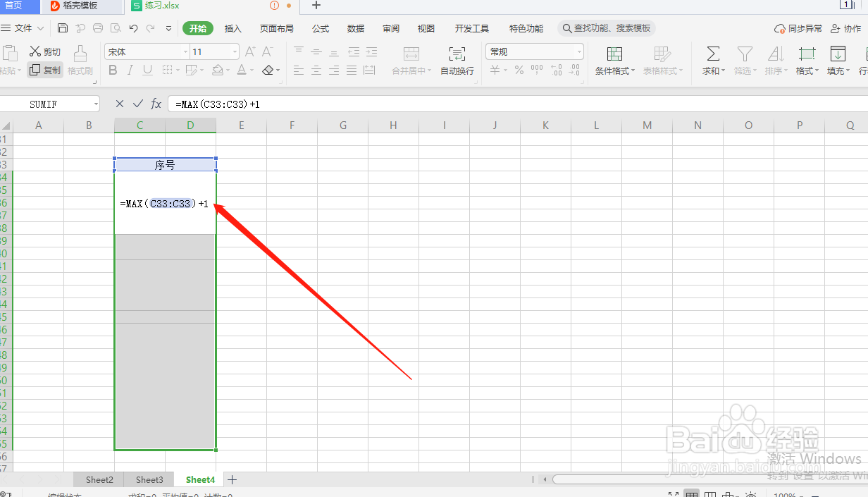Click the increase indent icon
Viewport: 868px width, 497px height.
(x=371, y=51)
